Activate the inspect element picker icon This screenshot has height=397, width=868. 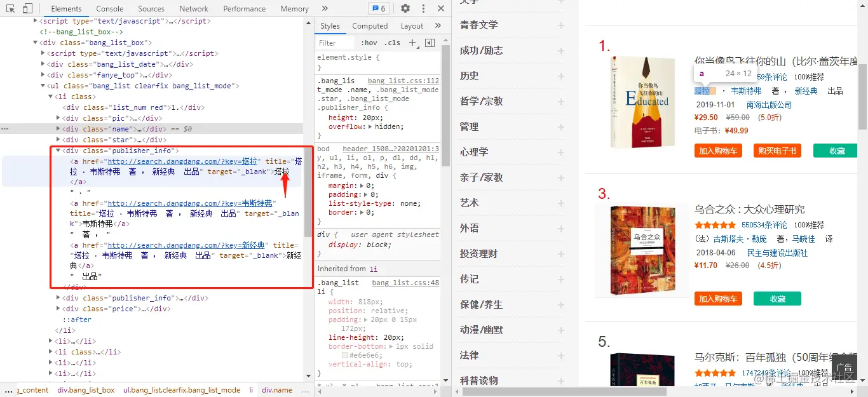click(x=11, y=9)
